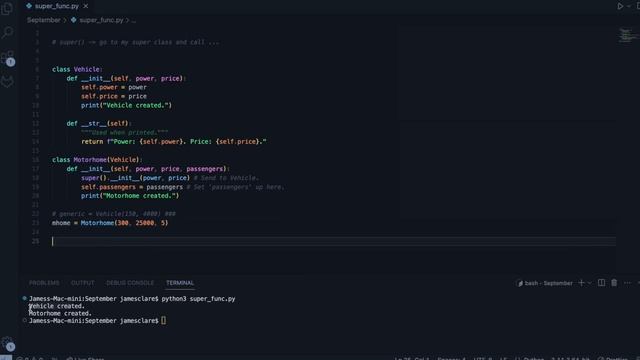Viewport: 640px width, 360px height.
Task: Click the Ln, Col cursor position indicator
Action: pyautogui.click(x=411, y=359)
